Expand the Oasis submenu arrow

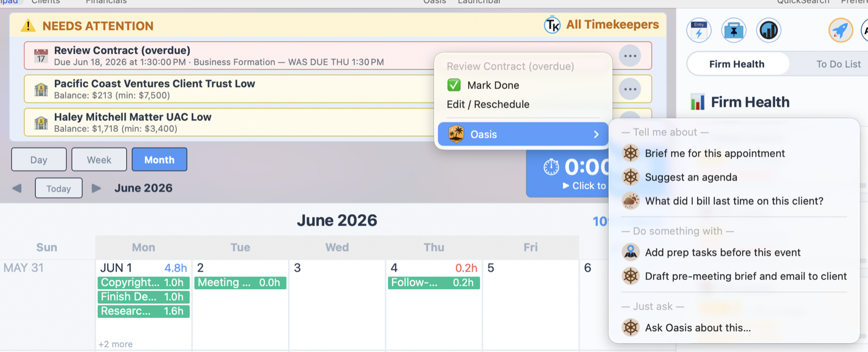[x=596, y=135]
